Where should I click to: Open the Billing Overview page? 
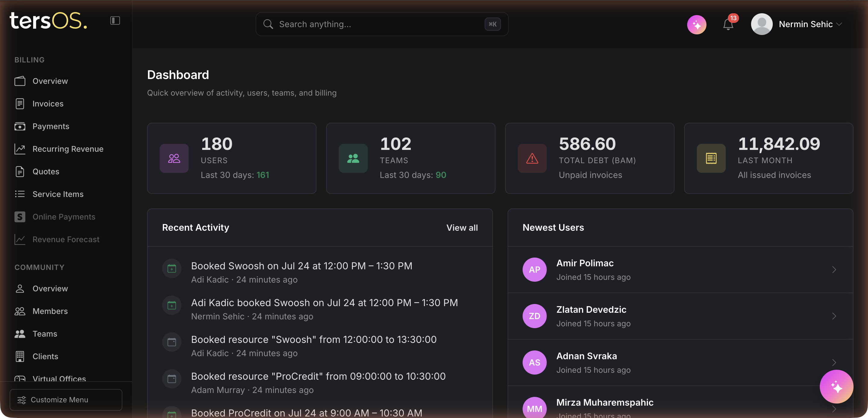(50, 81)
